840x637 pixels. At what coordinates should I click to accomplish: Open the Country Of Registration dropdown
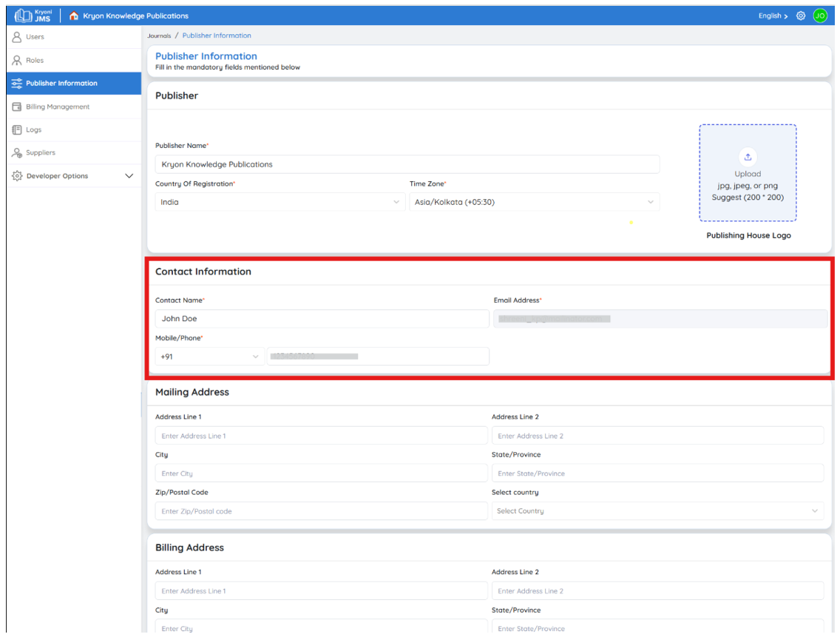coord(280,202)
